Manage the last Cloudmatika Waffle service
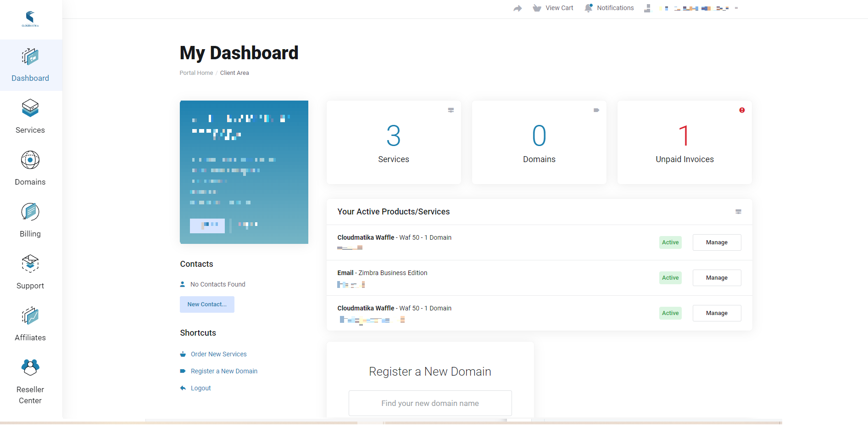This screenshot has width=868, height=428. click(717, 313)
